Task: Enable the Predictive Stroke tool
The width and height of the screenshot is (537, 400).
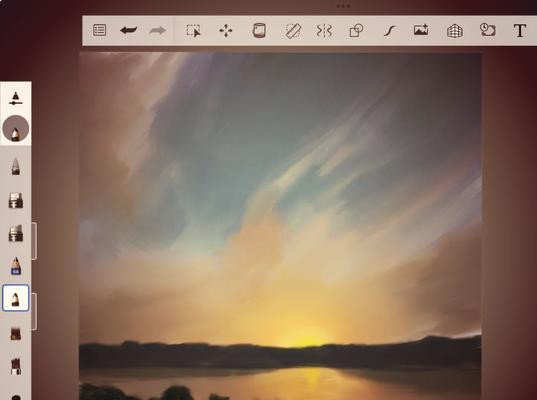Action: [389, 31]
